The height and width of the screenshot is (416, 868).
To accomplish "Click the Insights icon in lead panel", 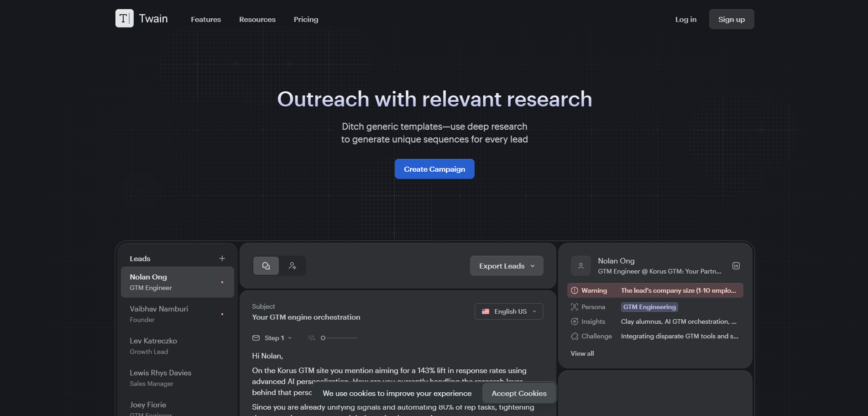I will point(575,321).
